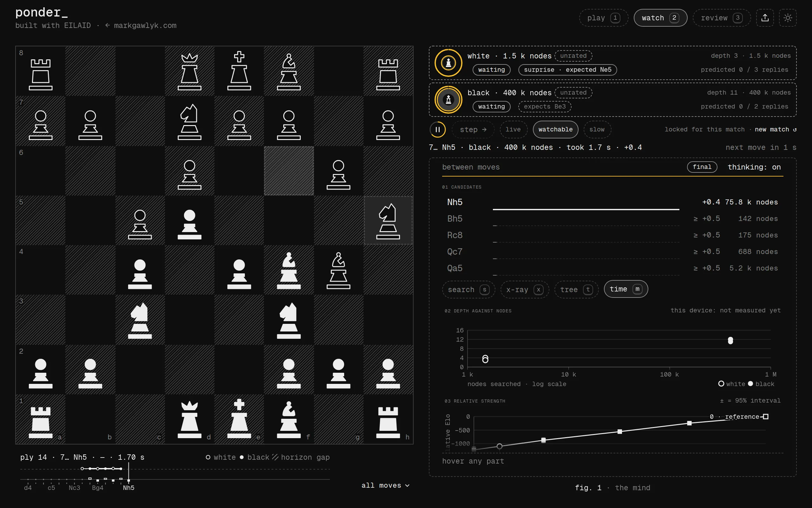Image resolution: width=812 pixels, height=508 pixels.
Task: Select white pawn on e4
Action: 239,270
